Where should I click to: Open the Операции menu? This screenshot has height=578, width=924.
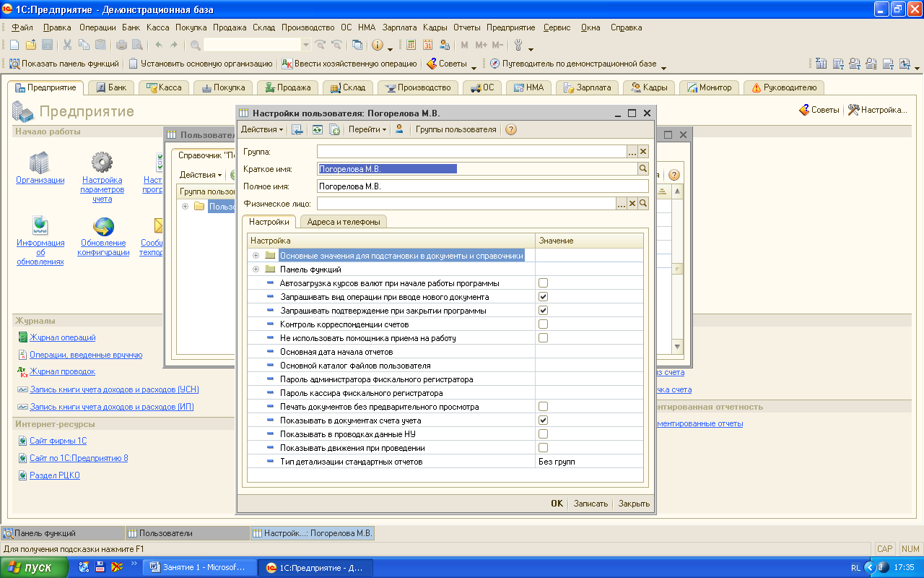pos(97,27)
